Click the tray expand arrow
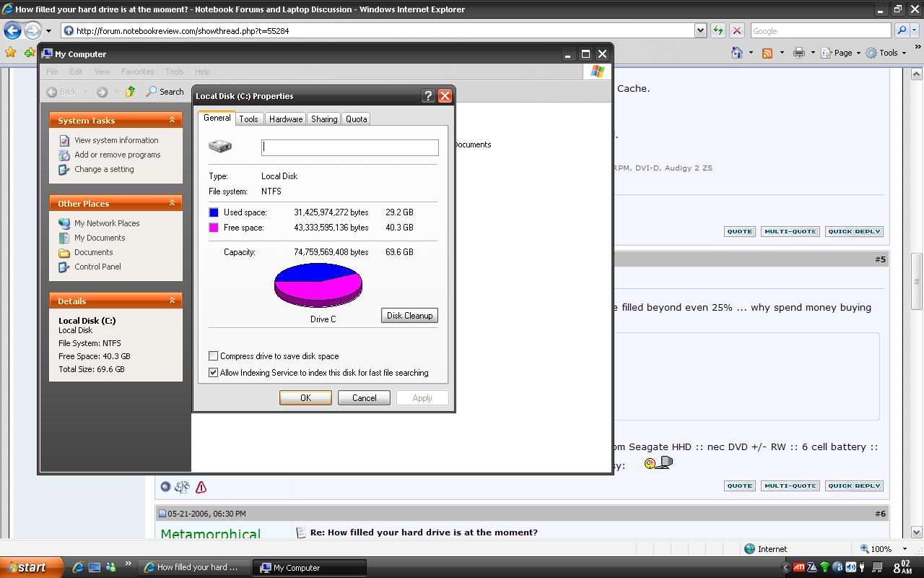 [785, 567]
